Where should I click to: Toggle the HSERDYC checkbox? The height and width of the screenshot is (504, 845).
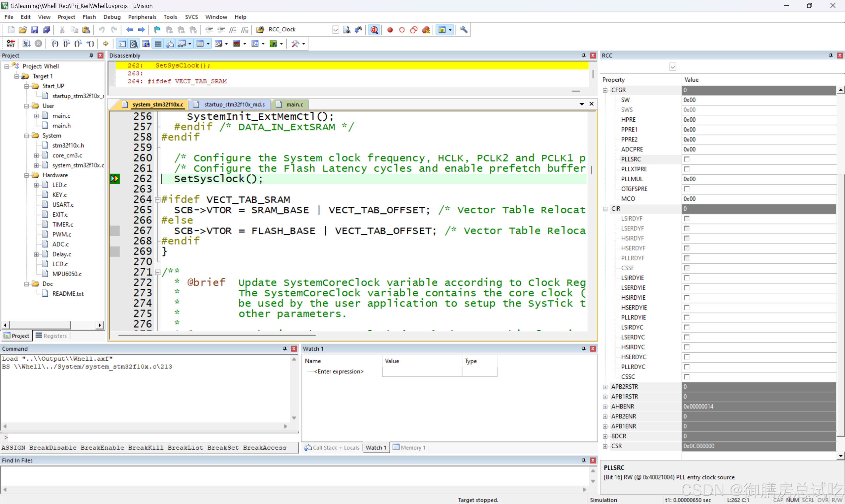tap(687, 357)
